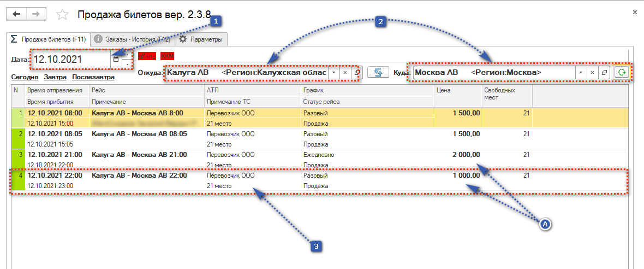The width and height of the screenshot is (644, 269).
Task: Click the red ККМ status indicator
Action: (x=166, y=56)
